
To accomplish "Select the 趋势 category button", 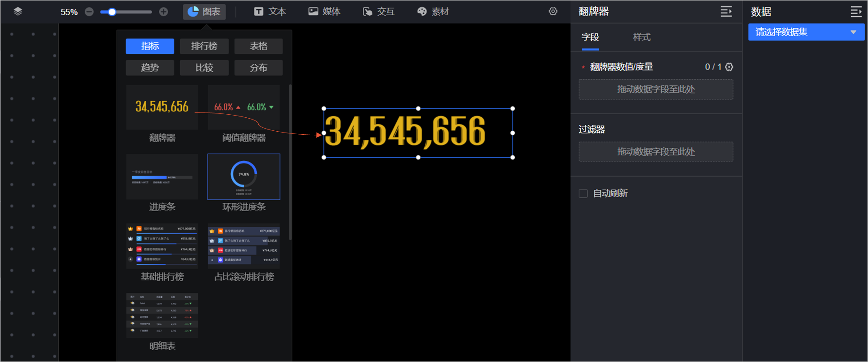I will (150, 68).
